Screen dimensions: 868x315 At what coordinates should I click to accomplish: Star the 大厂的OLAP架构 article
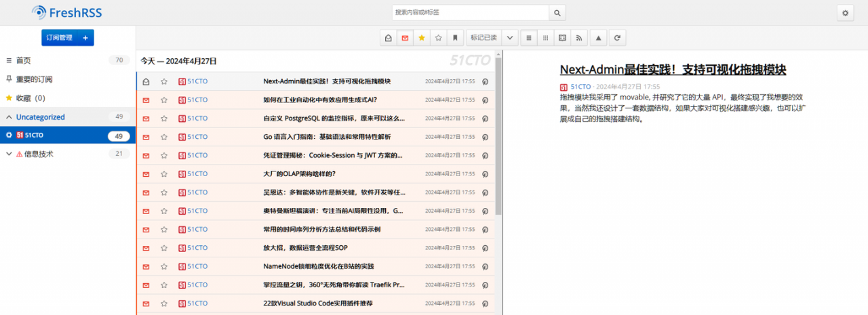pos(164,174)
